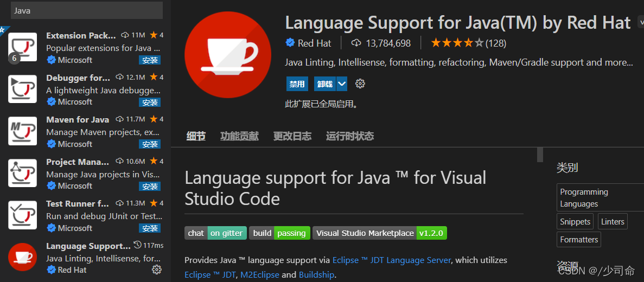Click the large red Java coffee cup logo
This screenshot has width=644, height=282.
(228, 55)
